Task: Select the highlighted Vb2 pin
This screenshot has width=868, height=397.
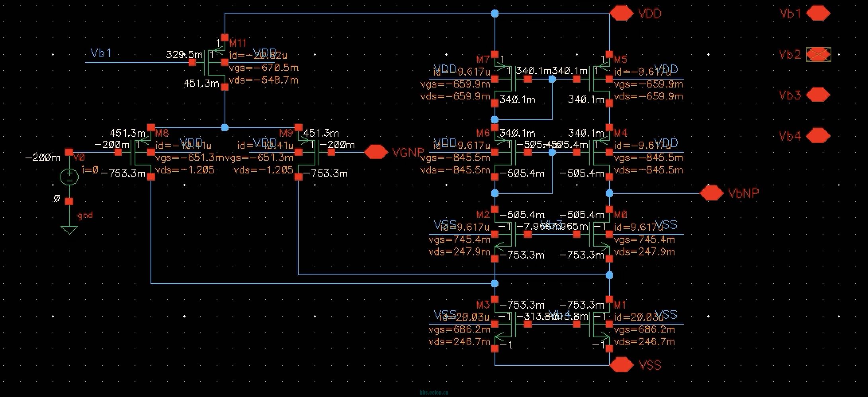Action: 818,54
